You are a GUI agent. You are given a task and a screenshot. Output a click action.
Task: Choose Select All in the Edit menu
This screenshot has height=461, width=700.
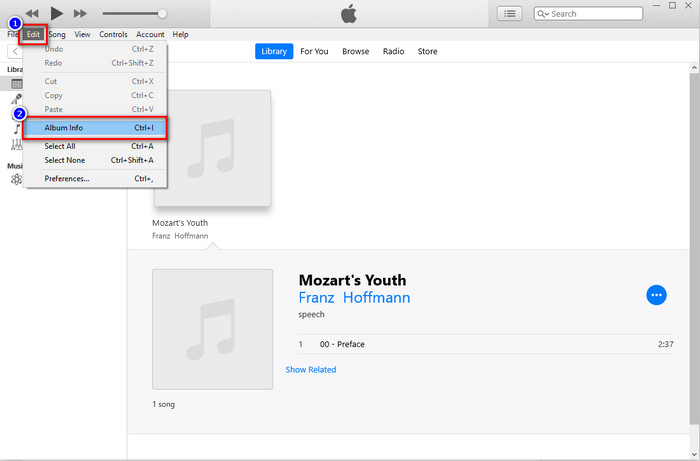pyautogui.click(x=95, y=146)
